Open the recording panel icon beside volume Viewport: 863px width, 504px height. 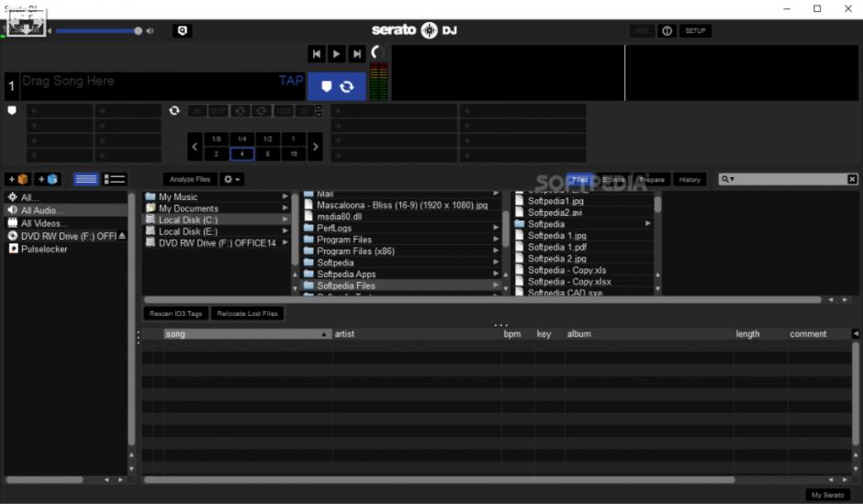(x=182, y=31)
